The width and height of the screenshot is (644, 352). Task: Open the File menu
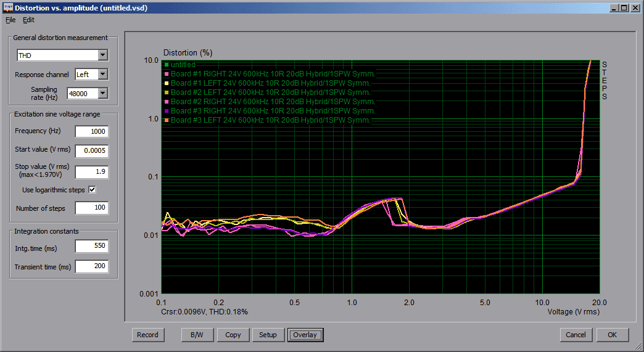pos(10,20)
